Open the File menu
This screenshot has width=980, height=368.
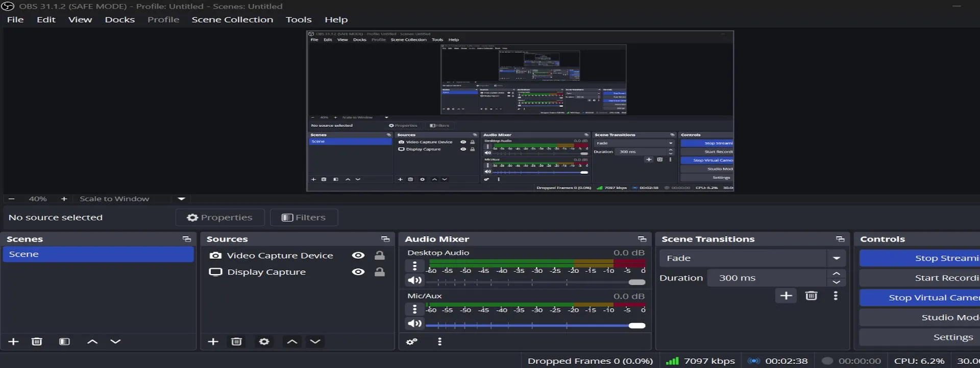[15, 19]
